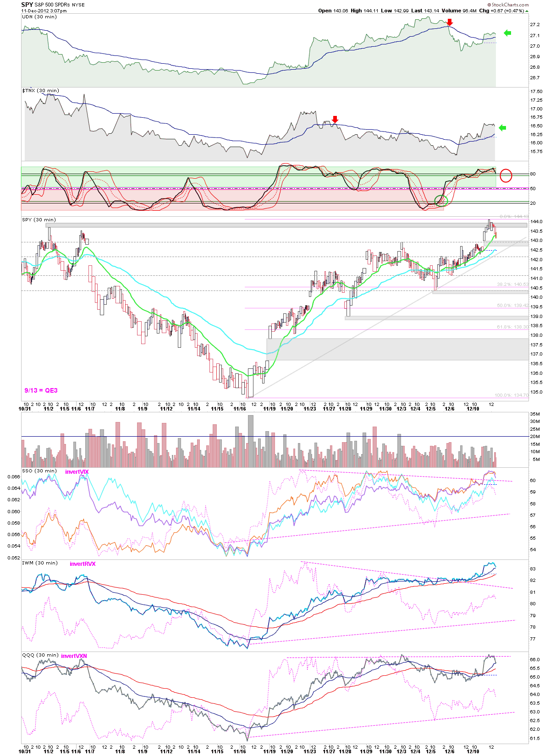This screenshot has width=550, height=756.
Task: Click the 'Chg +0.67 (+0.47%)' value
Action: point(501,11)
